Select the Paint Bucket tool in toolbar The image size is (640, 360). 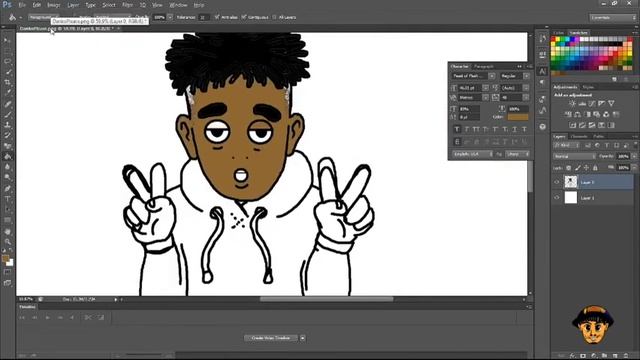(x=7, y=157)
